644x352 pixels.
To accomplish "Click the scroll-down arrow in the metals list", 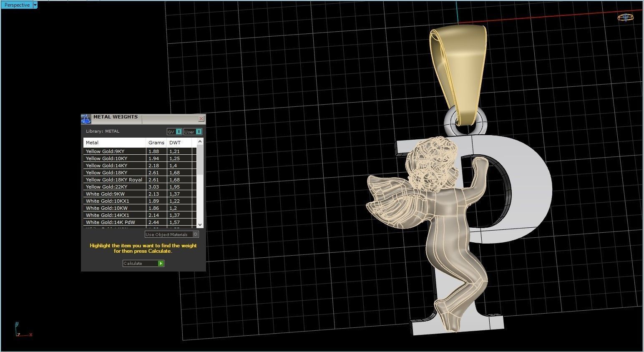I will tap(200, 225).
